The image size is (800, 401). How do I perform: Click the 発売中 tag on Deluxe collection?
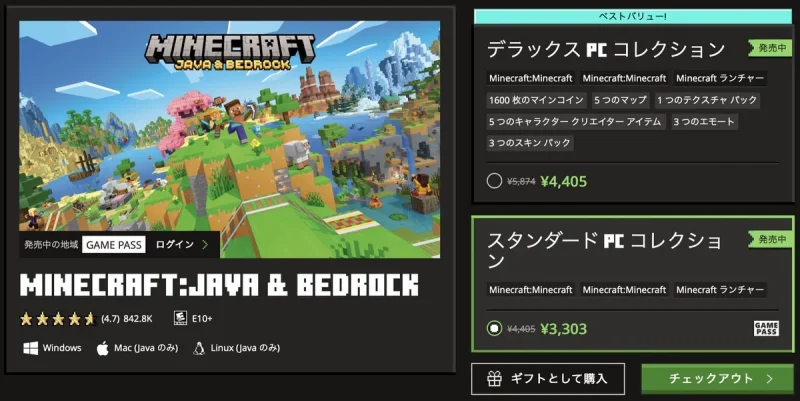[x=770, y=48]
